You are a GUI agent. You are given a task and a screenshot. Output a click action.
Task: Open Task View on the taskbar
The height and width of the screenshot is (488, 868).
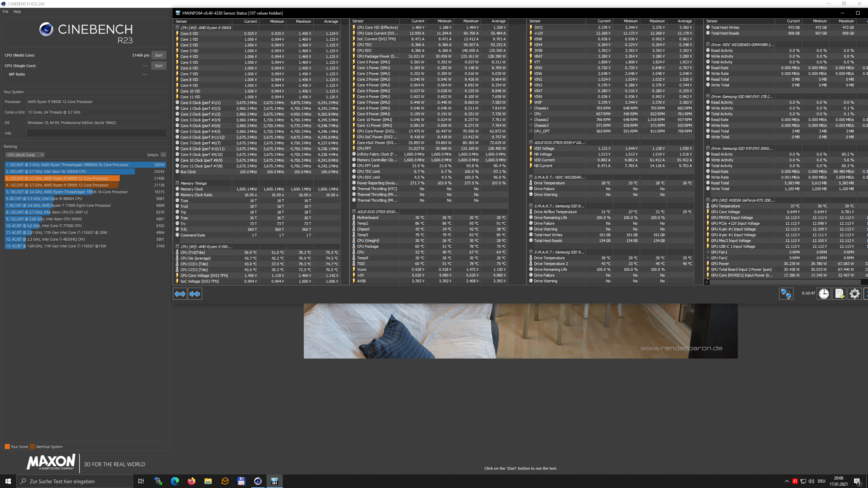click(x=141, y=481)
